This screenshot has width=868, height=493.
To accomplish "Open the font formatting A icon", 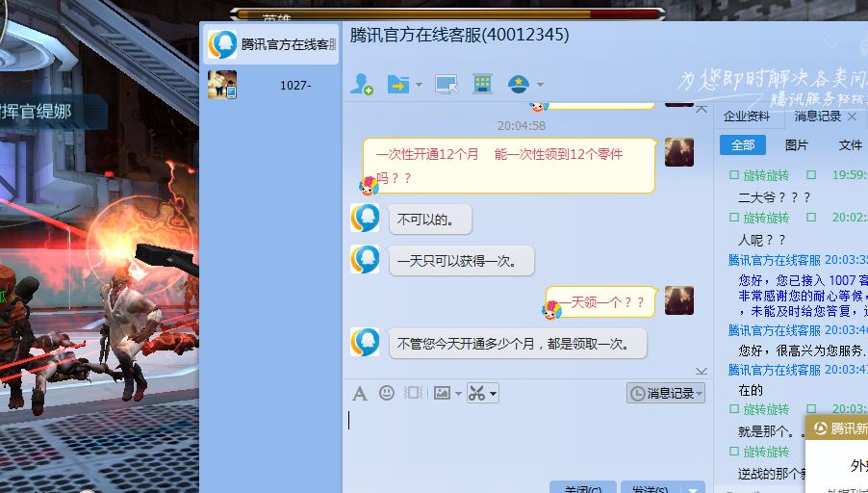I will point(360,393).
